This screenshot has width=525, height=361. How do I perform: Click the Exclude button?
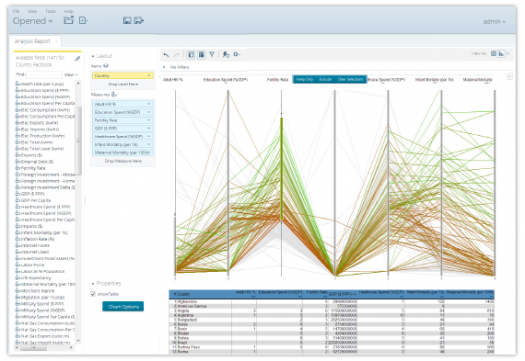tap(325, 79)
